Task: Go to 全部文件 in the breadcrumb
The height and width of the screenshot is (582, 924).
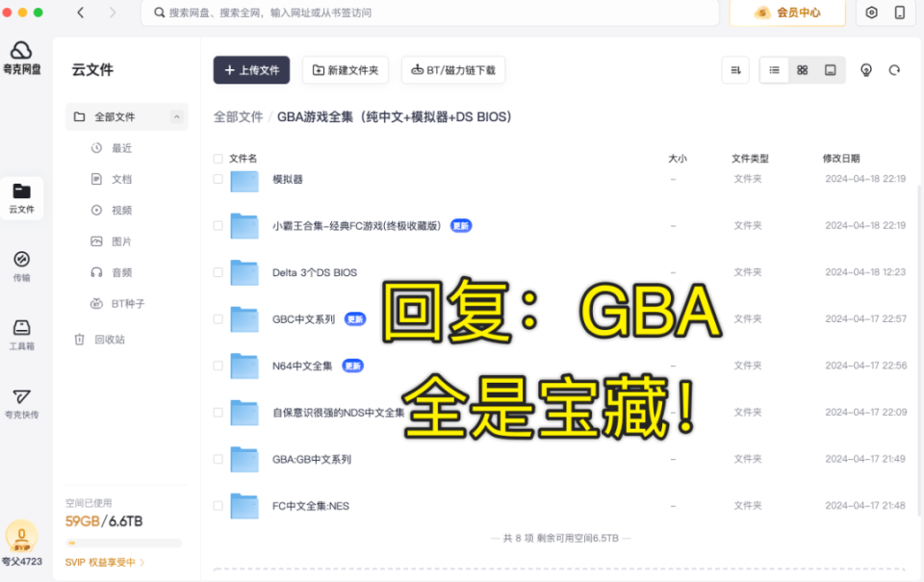Action: [x=238, y=116]
